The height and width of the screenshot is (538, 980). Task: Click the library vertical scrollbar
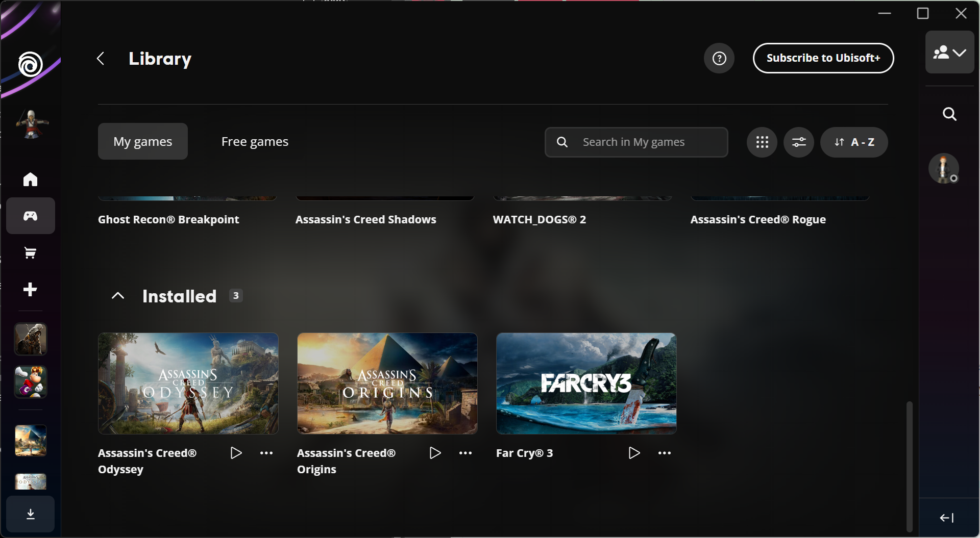(x=909, y=466)
